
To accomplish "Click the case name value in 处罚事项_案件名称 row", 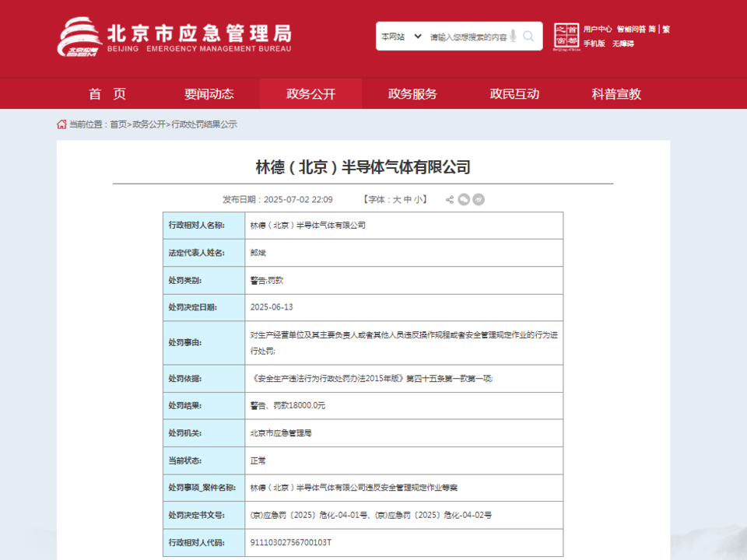I will (x=354, y=488).
